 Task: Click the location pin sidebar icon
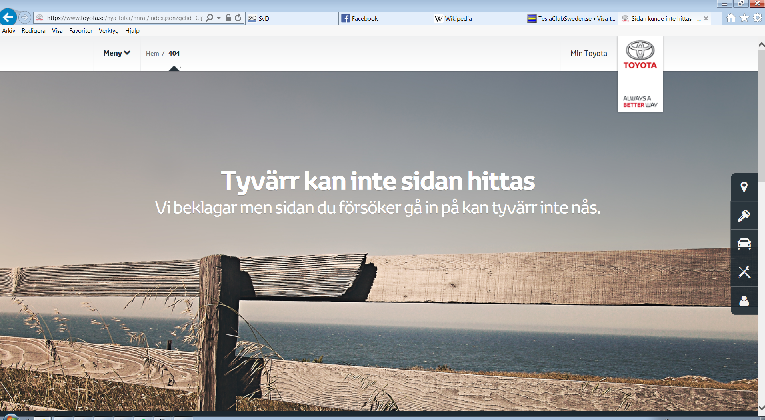(x=744, y=187)
